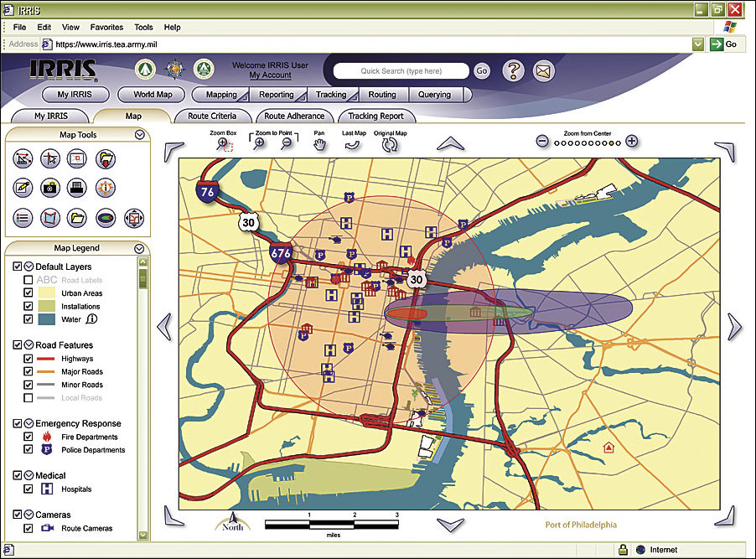Pan map east with right arrow
This screenshot has height=559, width=756.
pyautogui.click(x=734, y=327)
